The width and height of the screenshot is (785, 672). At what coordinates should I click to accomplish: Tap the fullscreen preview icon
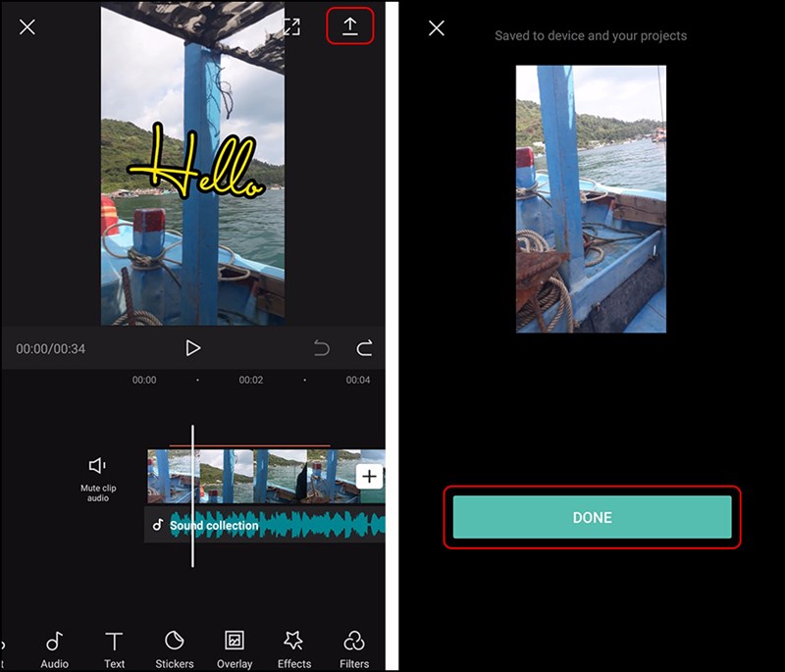click(x=291, y=26)
